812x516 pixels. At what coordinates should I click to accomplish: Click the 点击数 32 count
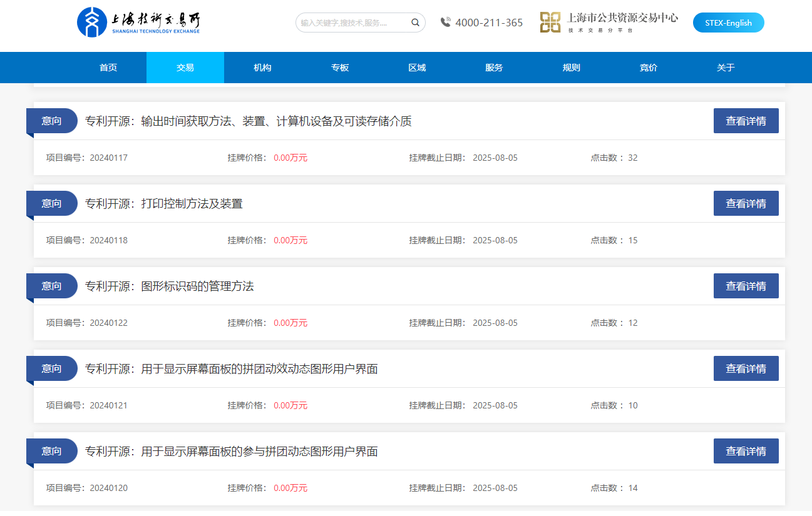point(633,158)
